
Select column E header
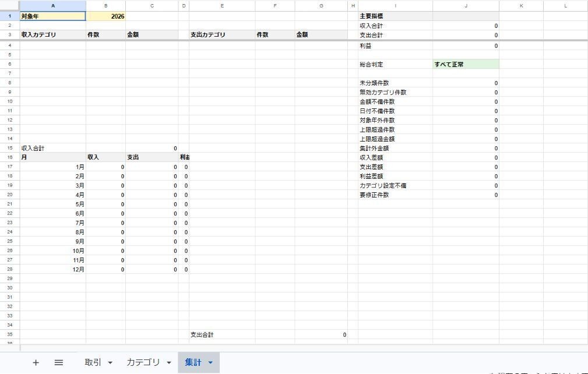pos(222,6)
